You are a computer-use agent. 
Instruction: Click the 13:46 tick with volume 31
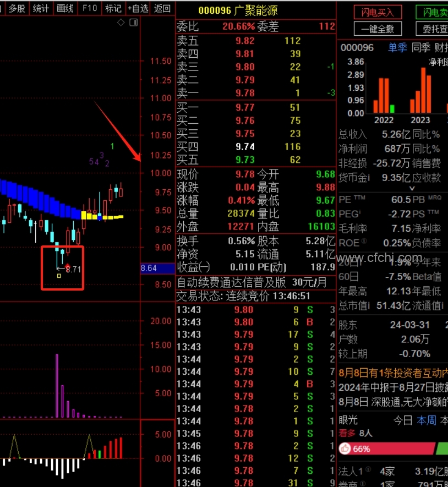coord(255,483)
